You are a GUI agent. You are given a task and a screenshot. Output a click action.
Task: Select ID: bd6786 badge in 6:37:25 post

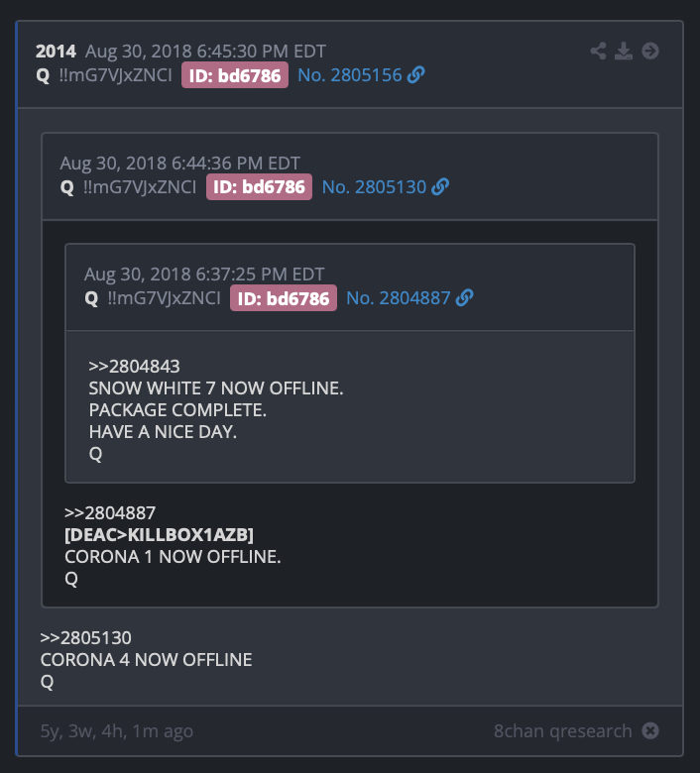tap(284, 298)
